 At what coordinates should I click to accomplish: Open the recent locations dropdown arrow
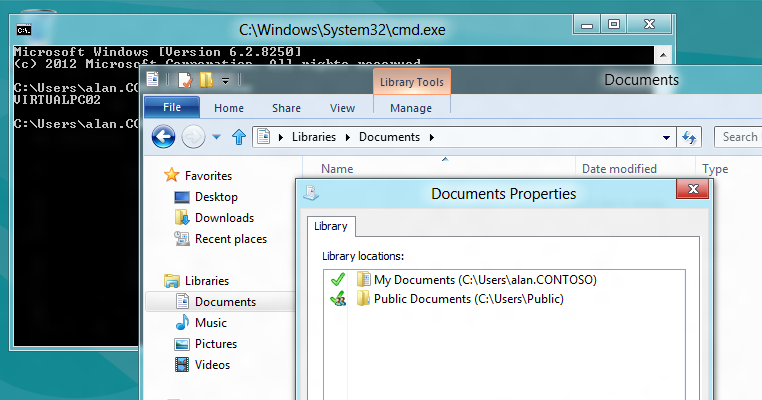[x=216, y=137]
